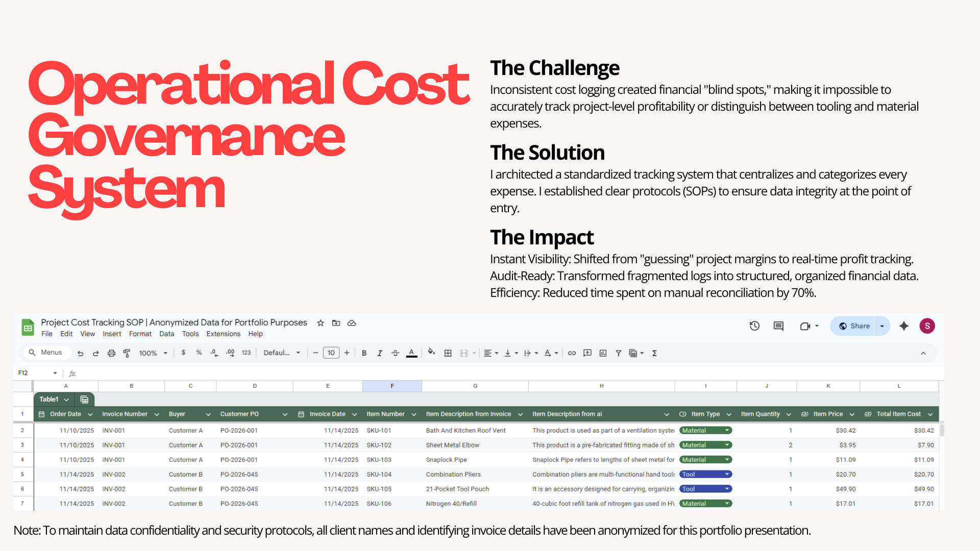Viewport: 980px width, 551px height.
Task: Open the Extensions menu
Action: point(223,334)
